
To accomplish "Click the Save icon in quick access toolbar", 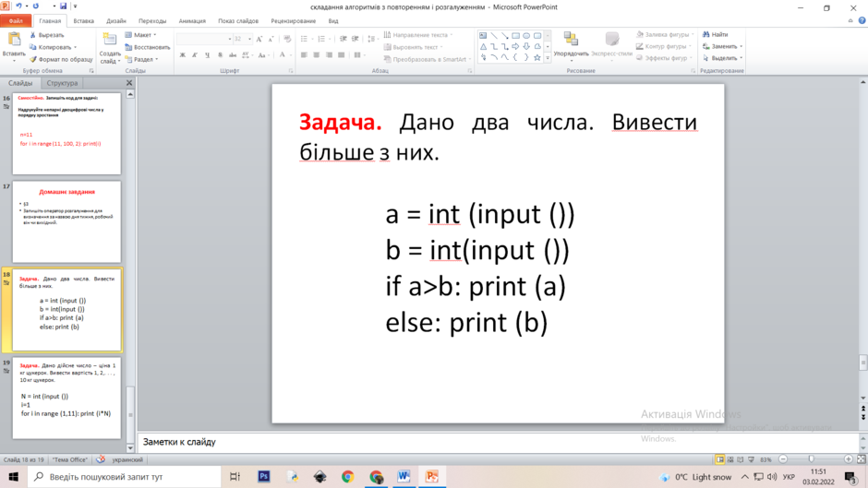I will pyautogui.click(x=63, y=6).
